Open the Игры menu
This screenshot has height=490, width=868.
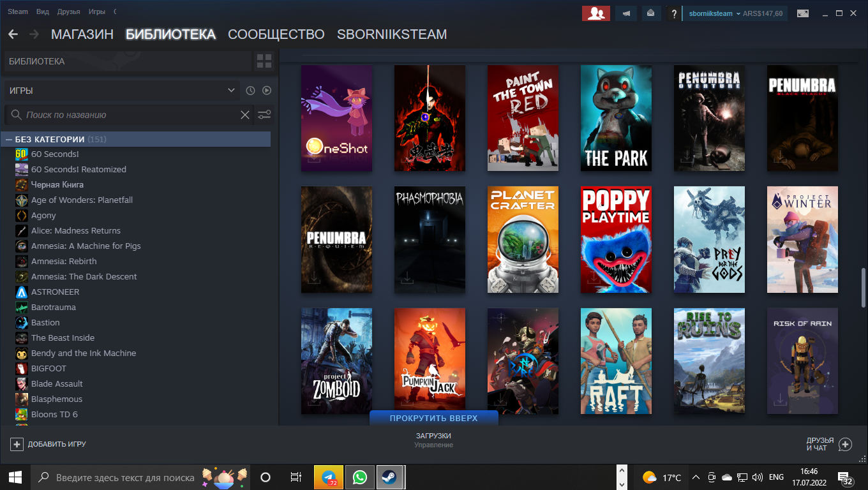click(x=97, y=11)
